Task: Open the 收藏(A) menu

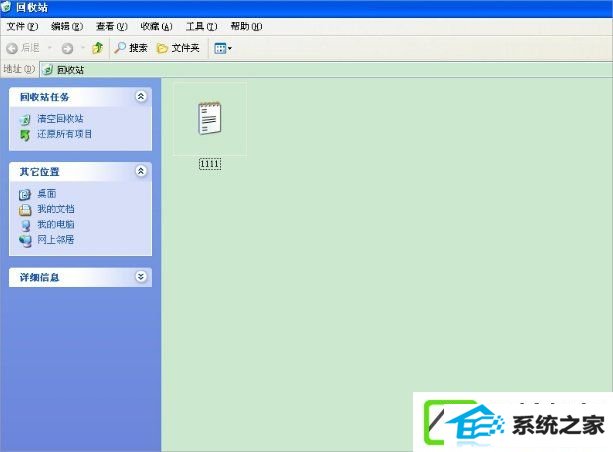Action: coord(156,27)
